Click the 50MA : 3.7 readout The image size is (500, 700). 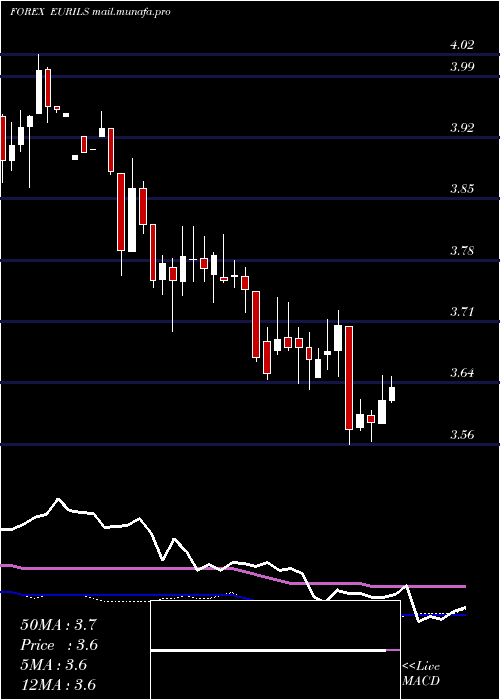point(58,625)
